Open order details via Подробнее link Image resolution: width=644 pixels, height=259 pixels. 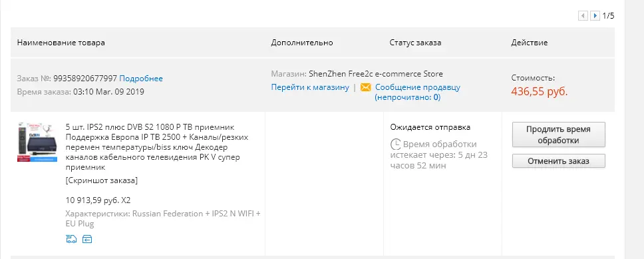141,78
